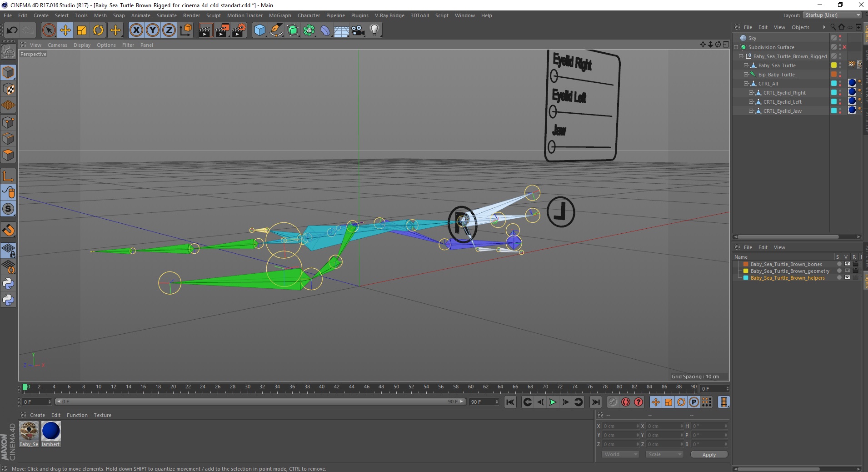The image size is (868, 472).
Task: Expand CRTL_Eyelid_Right node
Action: click(x=751, y=93)
